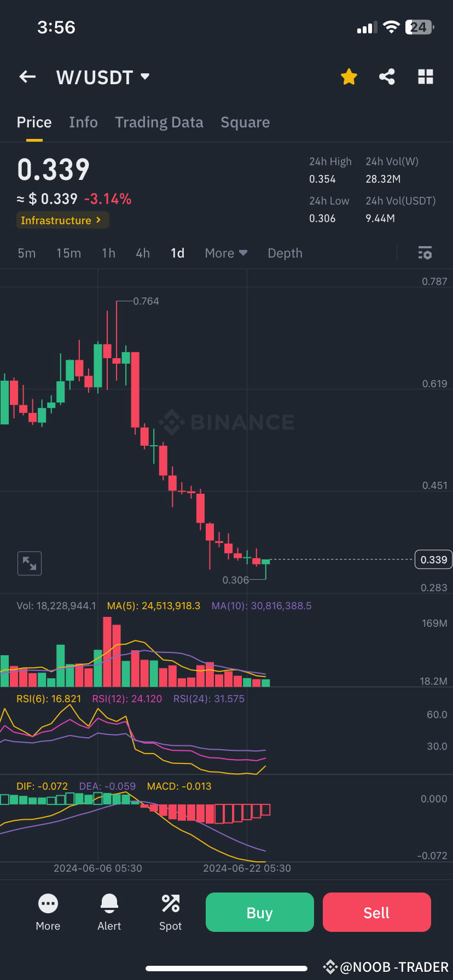
Task: Enable the 4h timeframe view
Action: pyautogui.click(x=142, y=253)
